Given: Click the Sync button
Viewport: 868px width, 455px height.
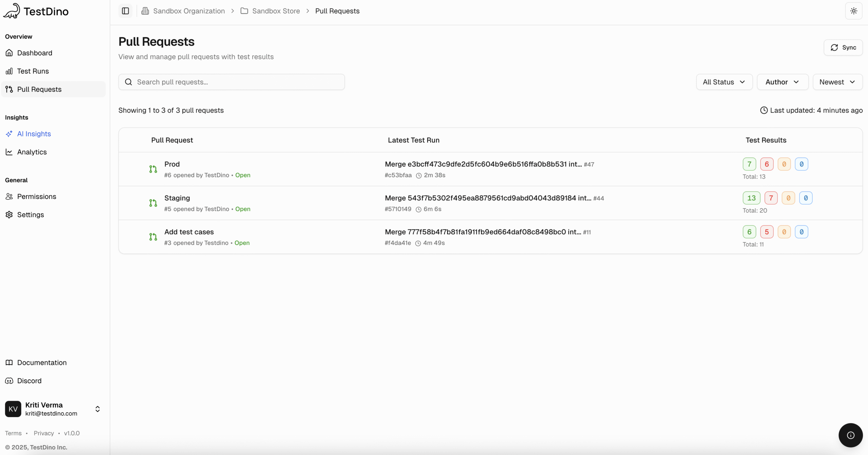Looking at the screenshot, I should coord(844,47).
